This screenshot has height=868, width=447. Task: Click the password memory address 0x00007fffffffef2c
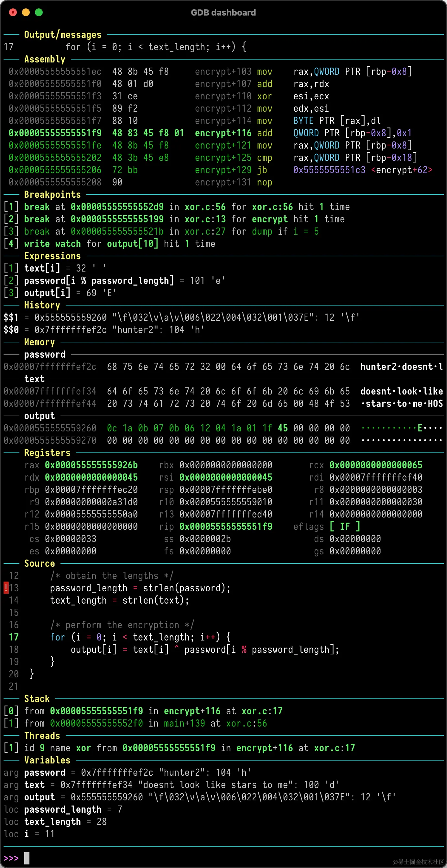(x=50, y=367)
